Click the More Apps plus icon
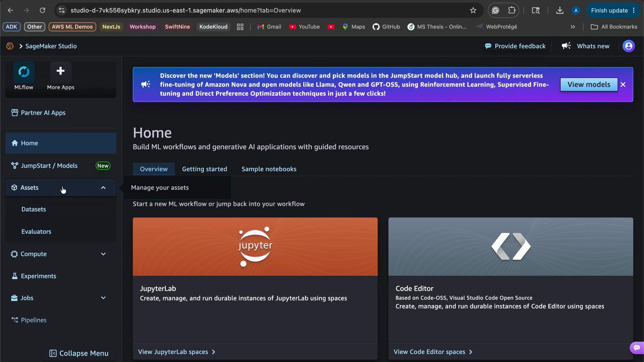Image resolution: width=644 pixels, height=362 pixels. [x=60, y=71]
